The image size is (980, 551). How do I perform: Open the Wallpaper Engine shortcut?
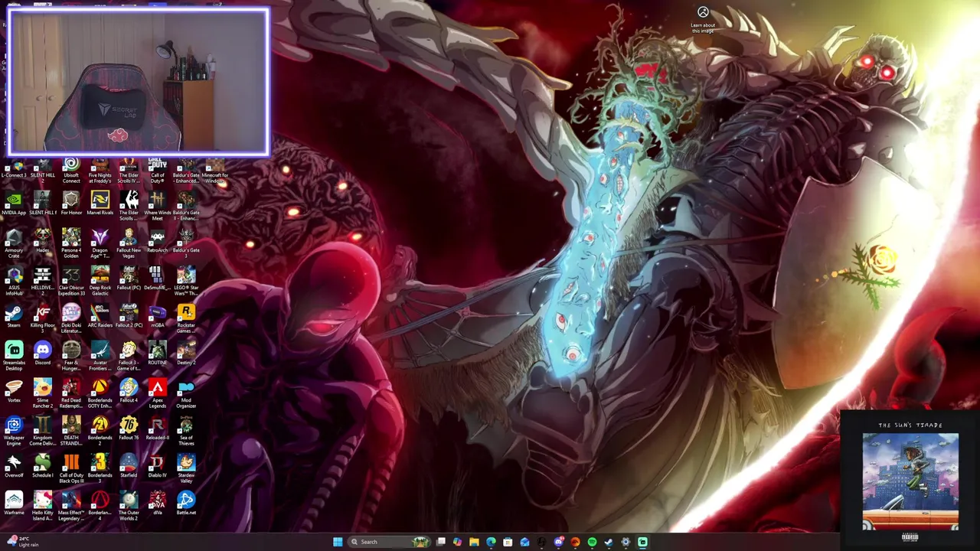[14, 432]
